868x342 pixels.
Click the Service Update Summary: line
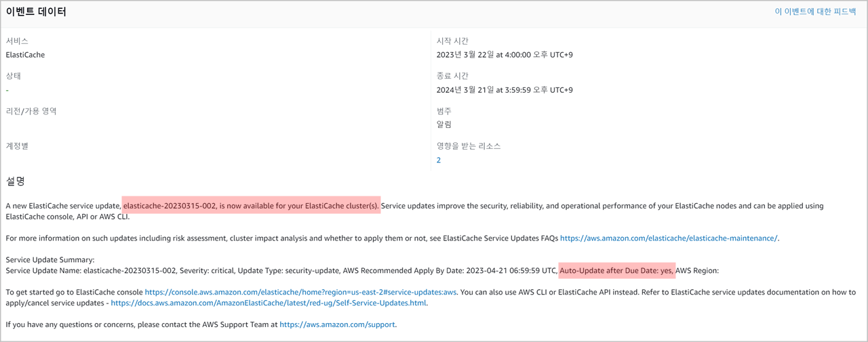click(x=50, y=260)
